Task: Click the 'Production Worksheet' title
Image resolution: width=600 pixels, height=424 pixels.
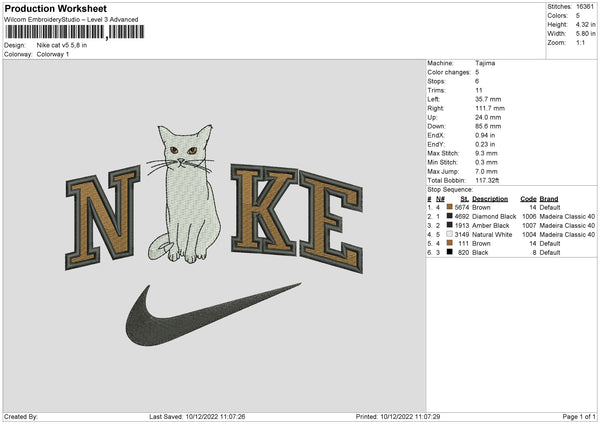Action: [x=56, y=8]
